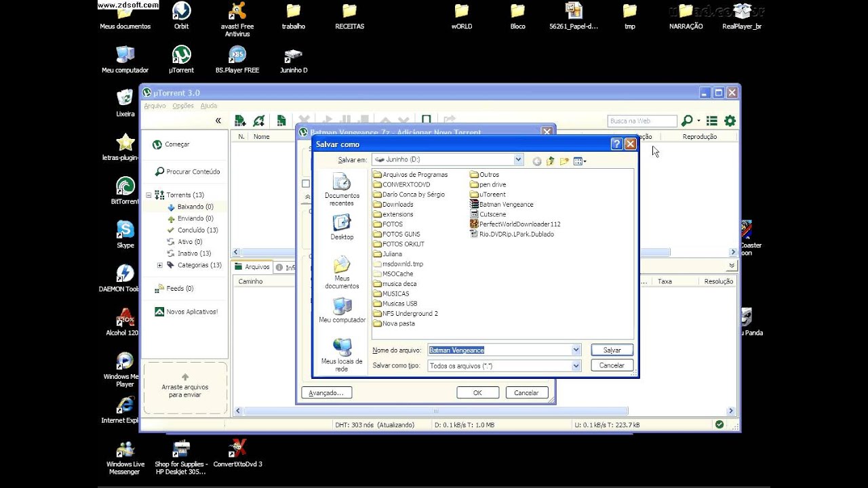Click BS.Player FREE desktop icon
This screenshot has height=488, width=868.
click(x=237, y=60)
